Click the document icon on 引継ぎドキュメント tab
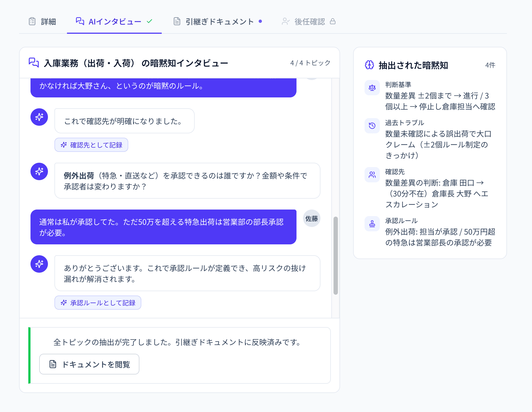The image size is (532, 412). pyautogui.click(x=177, y=21)
